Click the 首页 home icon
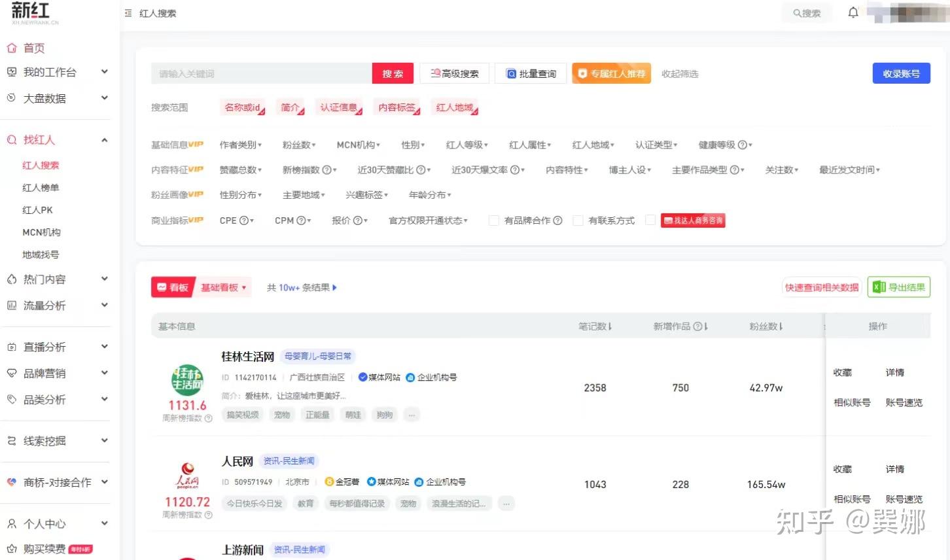The height and width of the screenshot is (560, 950). (x=11, y=48)
